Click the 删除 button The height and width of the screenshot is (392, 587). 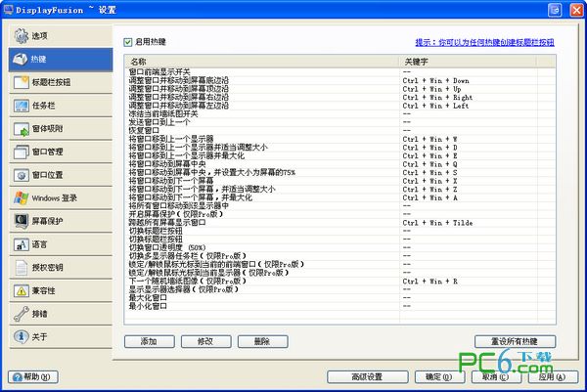point(262,341)
